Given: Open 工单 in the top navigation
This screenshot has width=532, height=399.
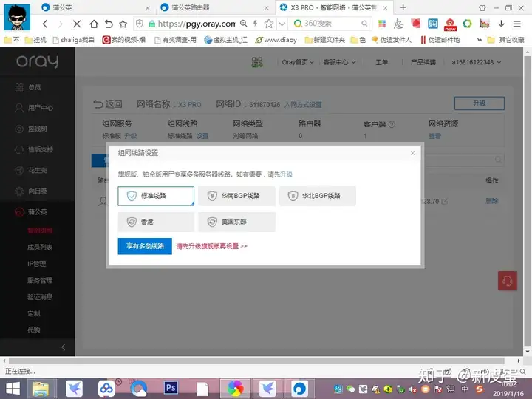Looking at the screenshot, I should point(382,62).
